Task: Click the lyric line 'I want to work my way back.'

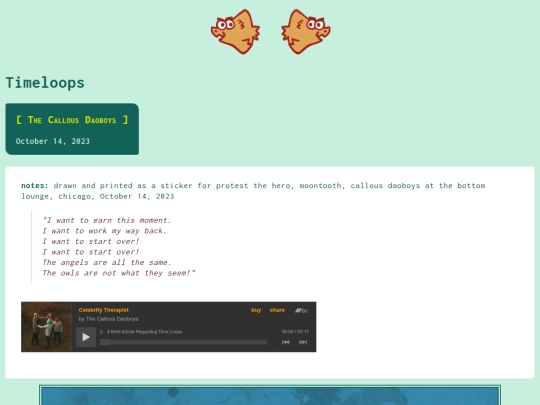Action: pos(104,231)
